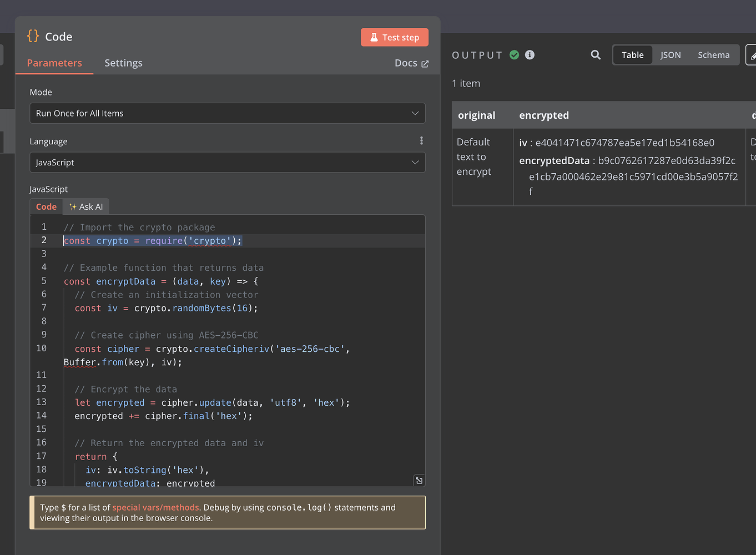Click the info icon next to OUTPUT

(x=529, y=54)
